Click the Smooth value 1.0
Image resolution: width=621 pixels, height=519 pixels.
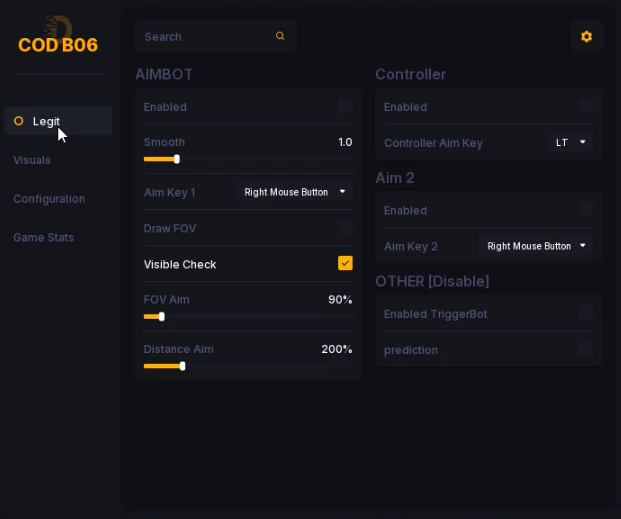(345, 142)
